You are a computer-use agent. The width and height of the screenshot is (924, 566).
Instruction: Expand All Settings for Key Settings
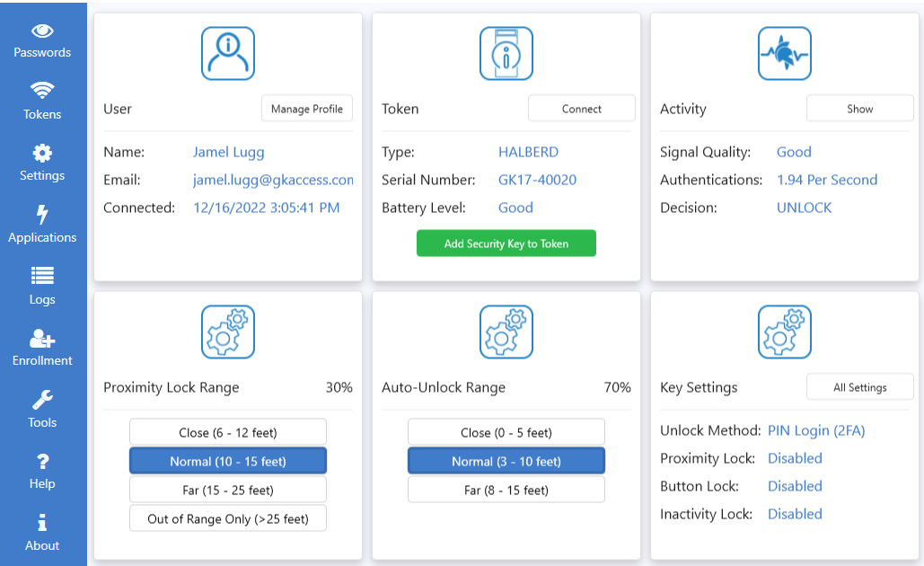coord(859,386)
